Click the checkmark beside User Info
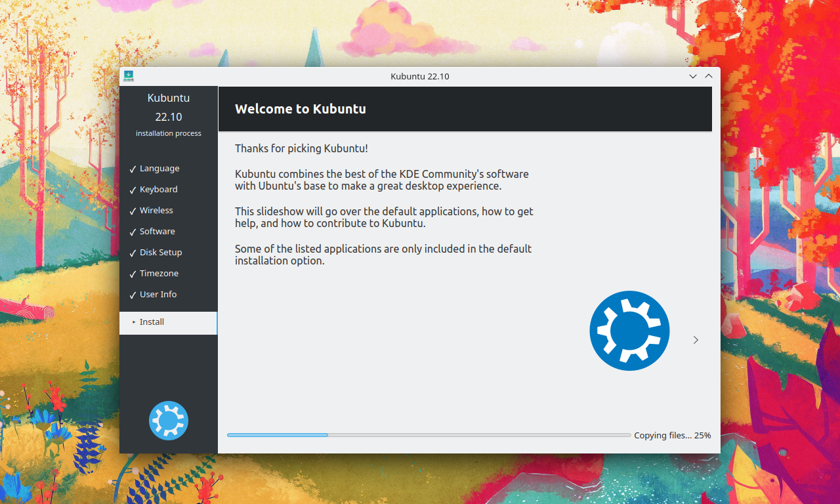840x504 pixels. click(x=133, y=295)
